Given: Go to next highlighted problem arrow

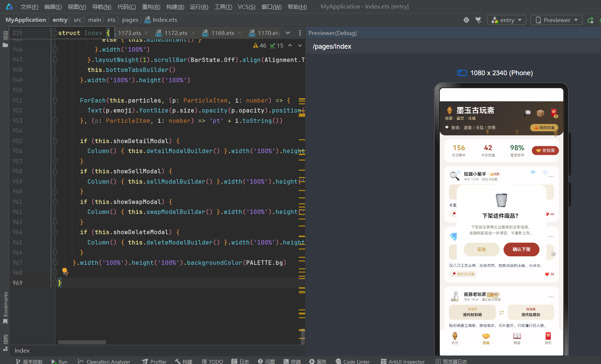Looking at the screenshot, I should (x=300, y=45).
